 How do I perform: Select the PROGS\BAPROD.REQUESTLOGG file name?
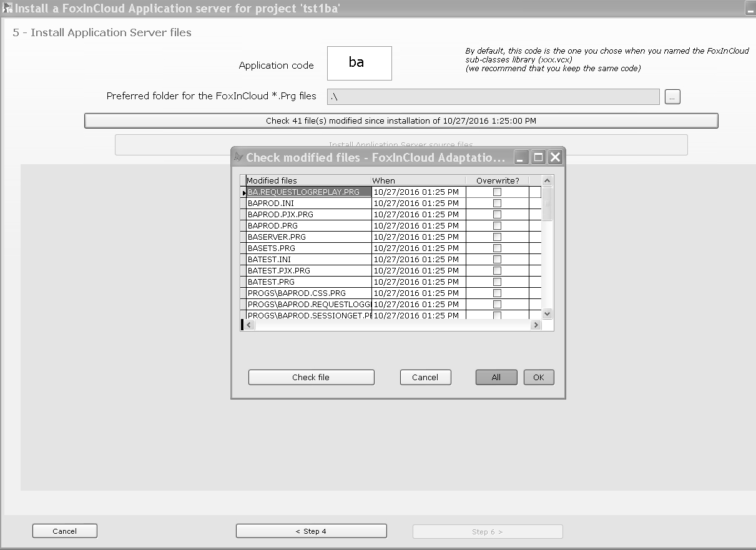309,305
